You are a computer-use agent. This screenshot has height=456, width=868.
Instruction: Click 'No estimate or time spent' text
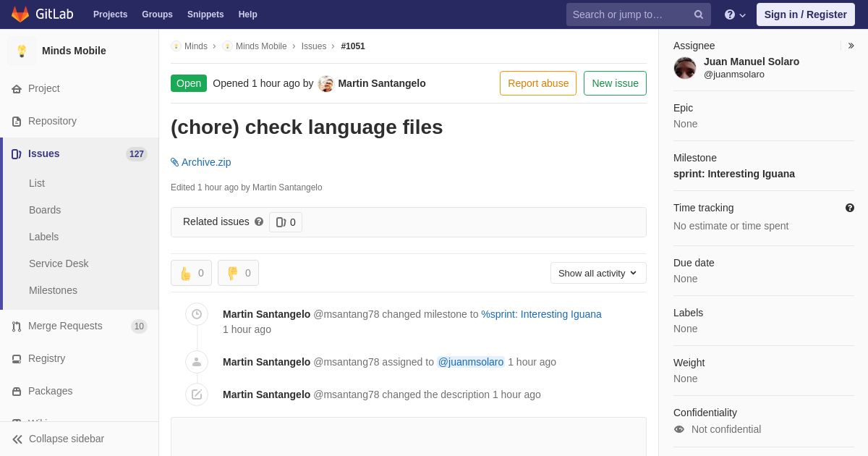731,226
